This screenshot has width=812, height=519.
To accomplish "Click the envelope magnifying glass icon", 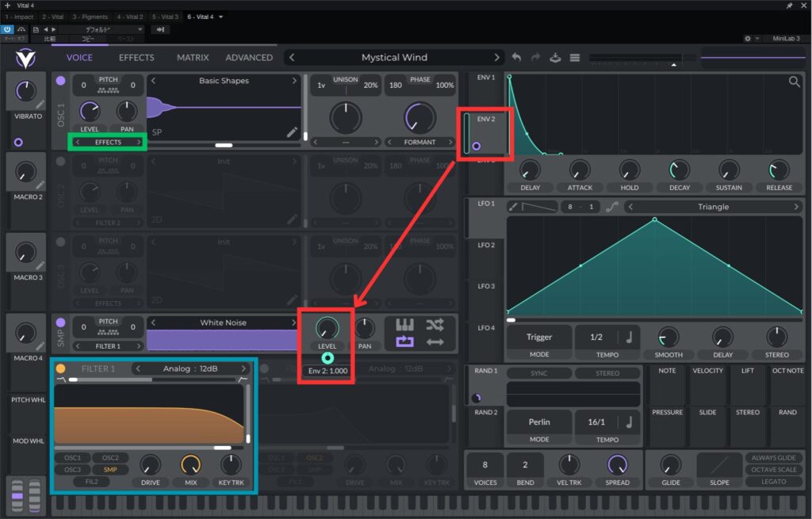I will click(794, 82).
